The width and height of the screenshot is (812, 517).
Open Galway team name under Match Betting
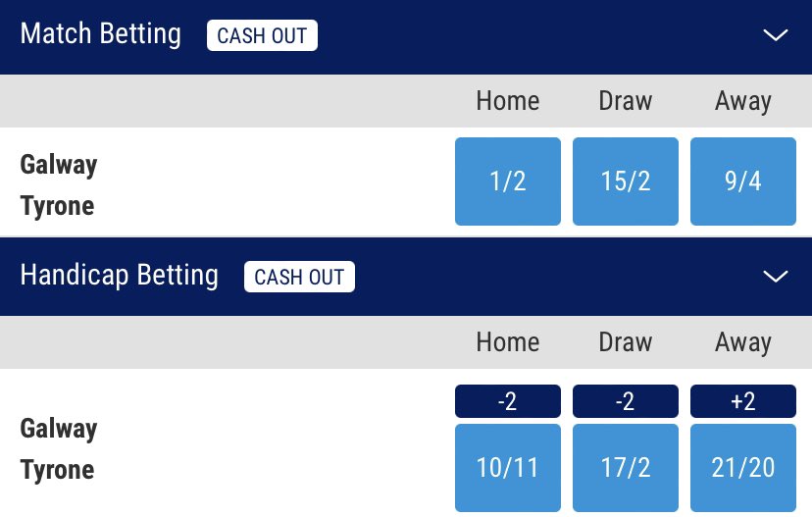coord(59,164)
